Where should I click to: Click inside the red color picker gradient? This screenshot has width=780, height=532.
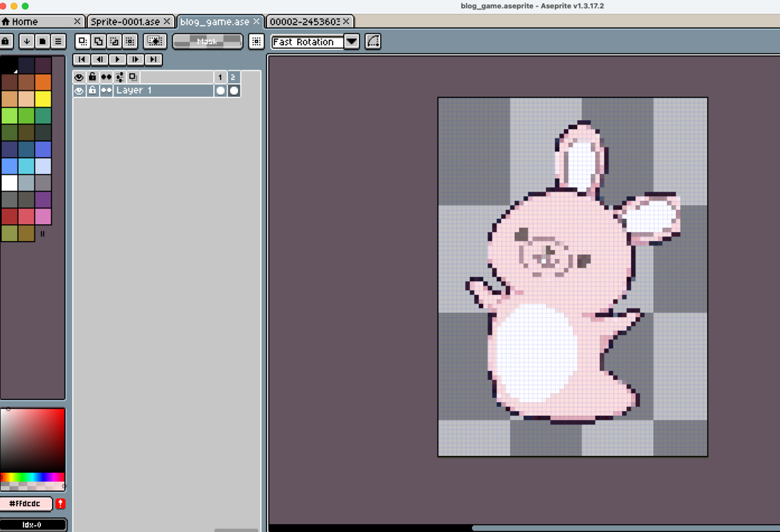click(32, 440)
